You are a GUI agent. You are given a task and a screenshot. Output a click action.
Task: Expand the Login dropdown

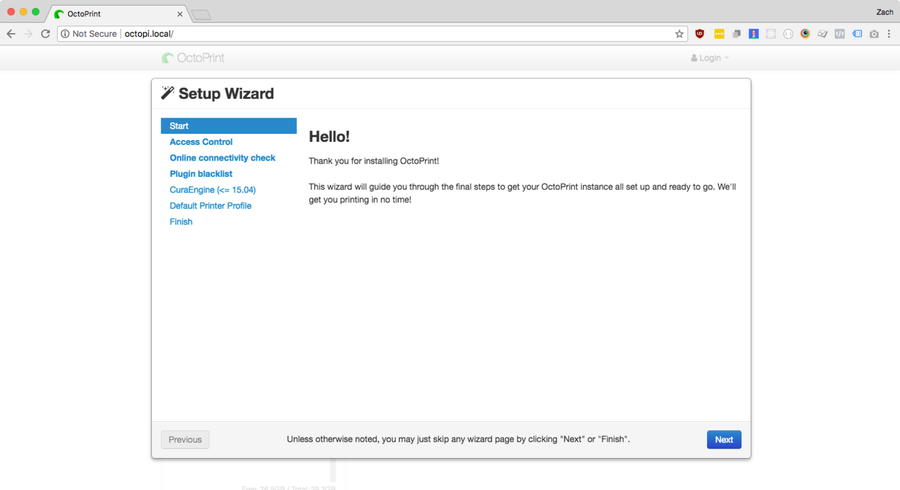pyautogui.click(x=710, y=58)
